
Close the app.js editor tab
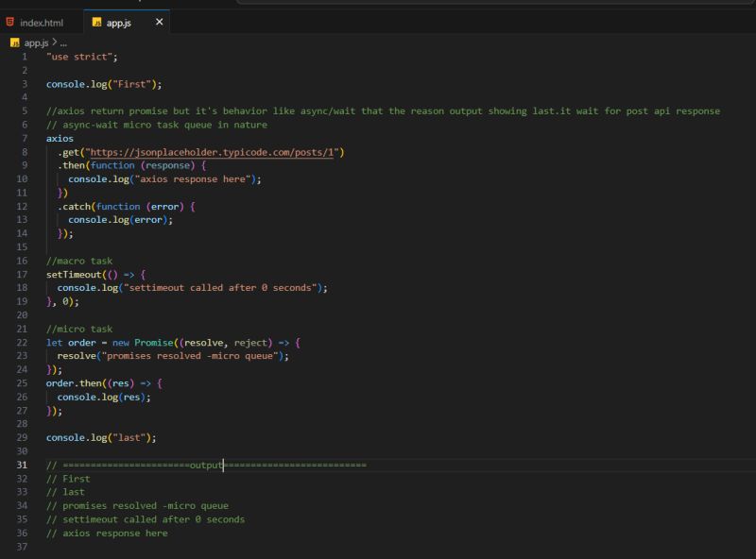point(157,20)
